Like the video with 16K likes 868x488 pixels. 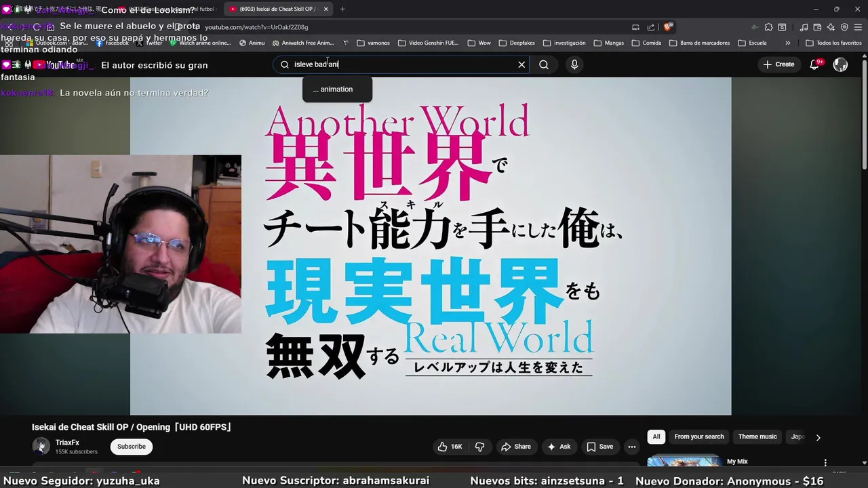click(450, 447)
